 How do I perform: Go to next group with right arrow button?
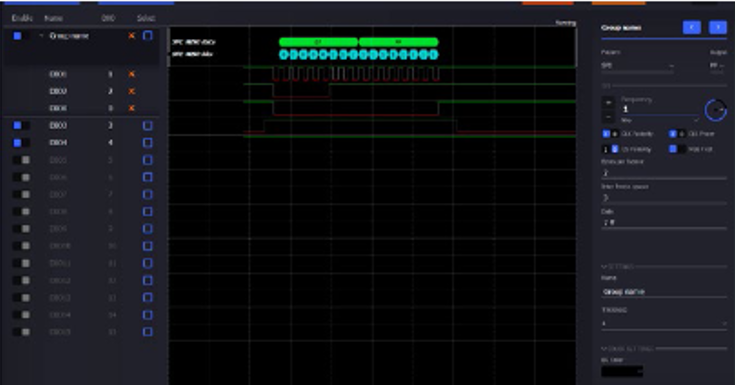(x=718, y=27)
